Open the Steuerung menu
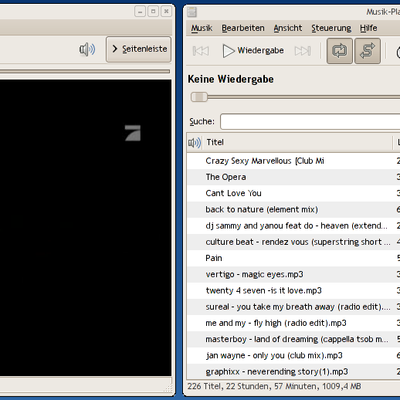This screenshot has height=400, width=400. 331,28
